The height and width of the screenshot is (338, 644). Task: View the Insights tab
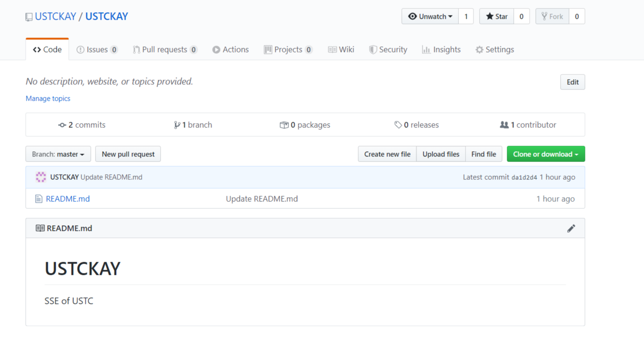coord(441,50)
